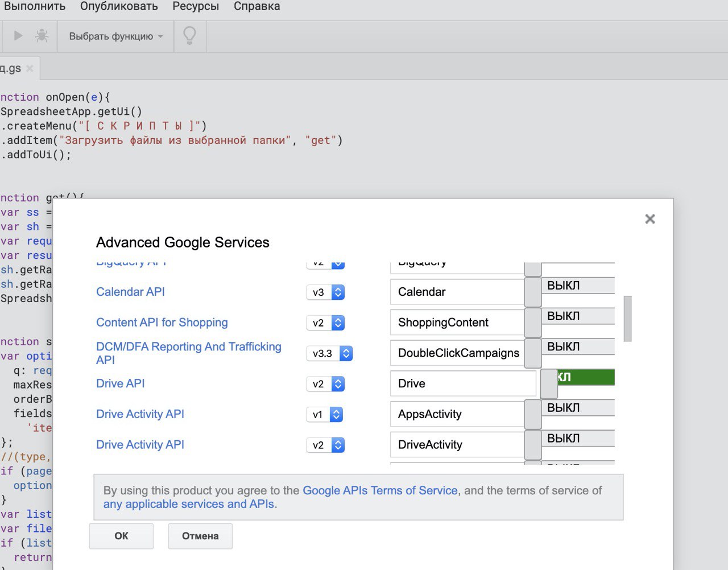Click the Run (play) icon

(18, 36)
